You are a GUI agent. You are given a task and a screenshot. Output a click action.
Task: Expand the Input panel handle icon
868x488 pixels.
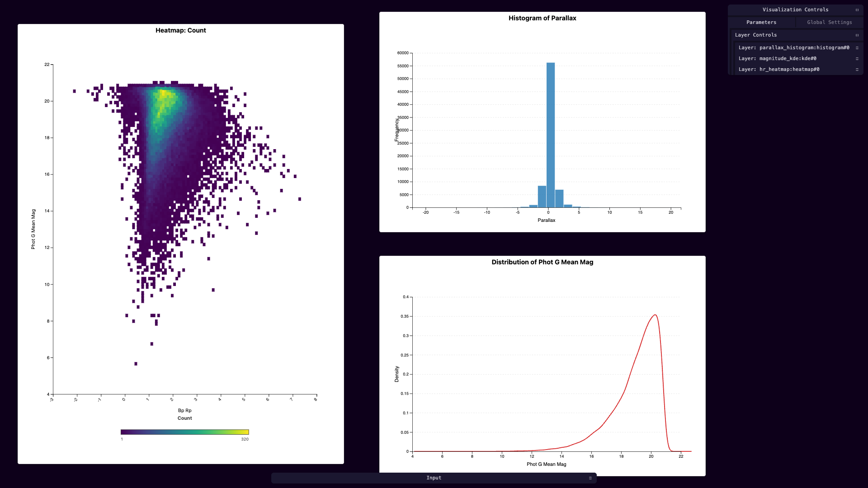coord(590,478)
